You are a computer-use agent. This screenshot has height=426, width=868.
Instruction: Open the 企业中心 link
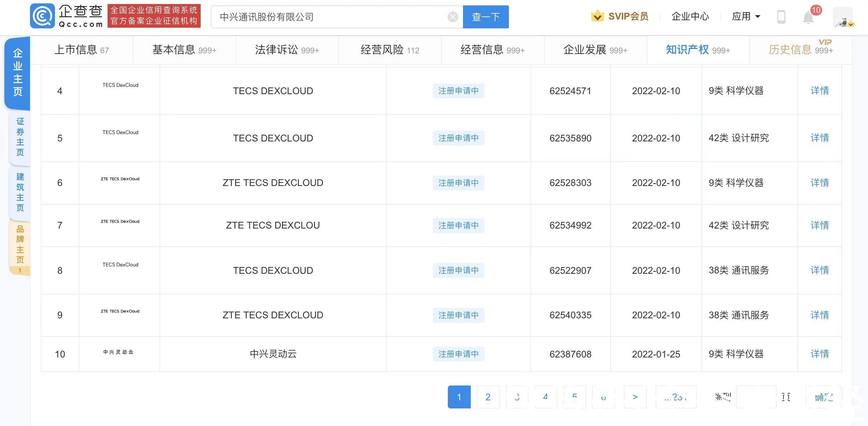[x=690, y=16]
